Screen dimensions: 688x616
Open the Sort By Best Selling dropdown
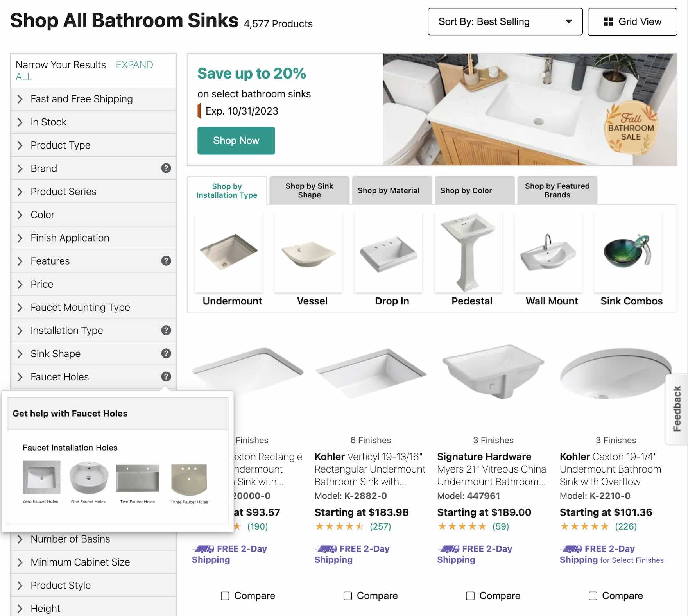click(x=505, y=22)
